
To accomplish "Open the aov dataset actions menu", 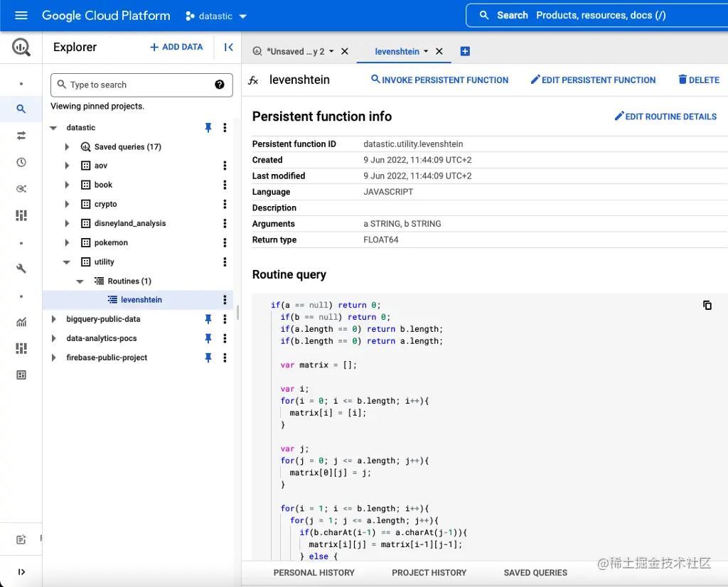I will 225,166.
